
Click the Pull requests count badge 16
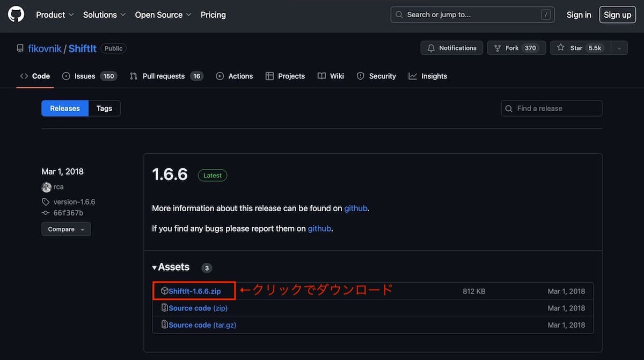(x=197, y=76)
